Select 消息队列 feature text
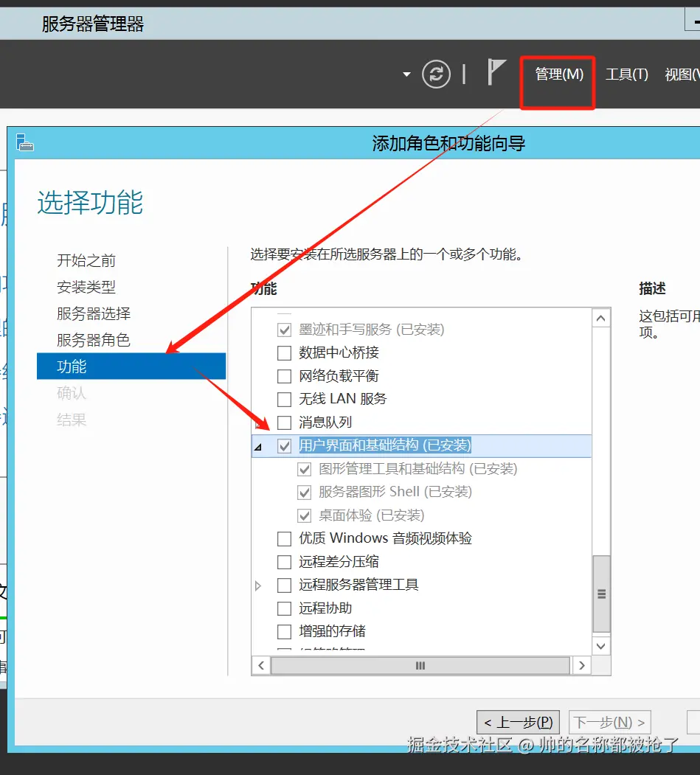The height and width of the screenshot is (775, 700). point(325,423)
